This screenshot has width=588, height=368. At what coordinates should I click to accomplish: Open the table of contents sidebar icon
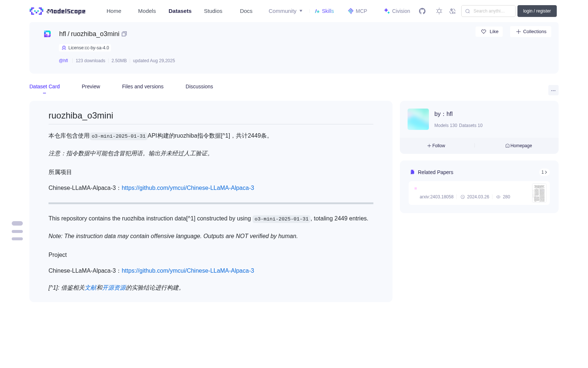click(x=17, y=231)
